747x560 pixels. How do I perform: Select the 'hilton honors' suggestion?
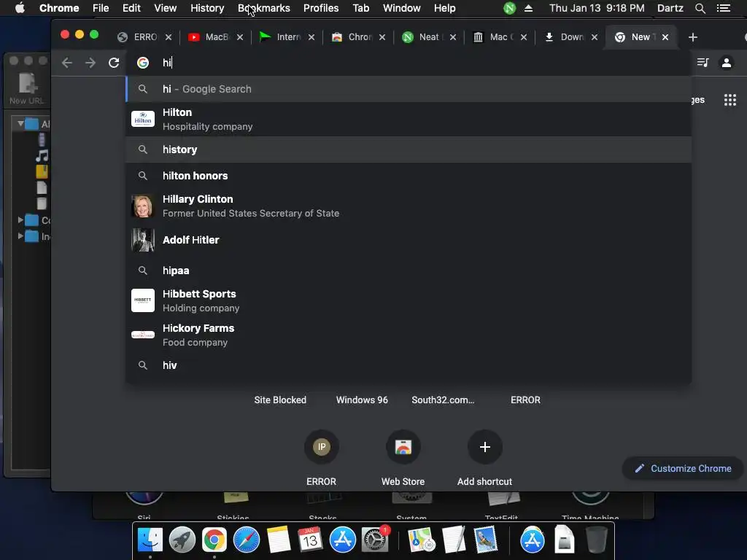coord(409,176)
